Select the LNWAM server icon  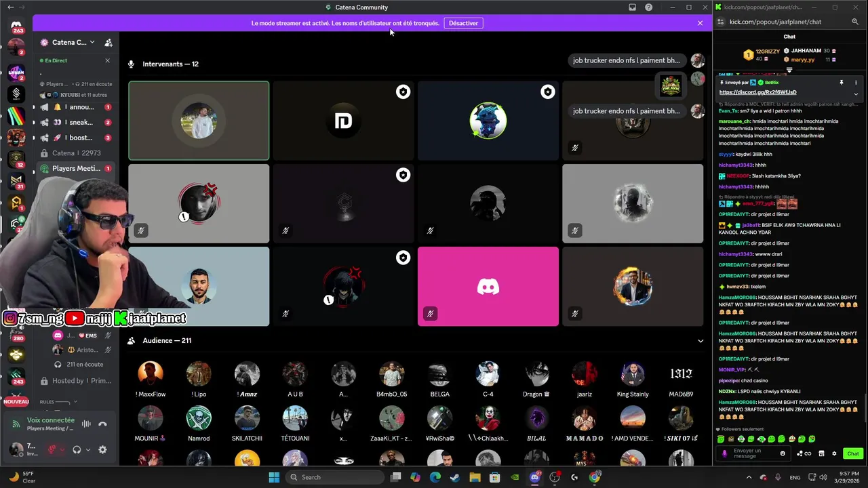point(16,71)
